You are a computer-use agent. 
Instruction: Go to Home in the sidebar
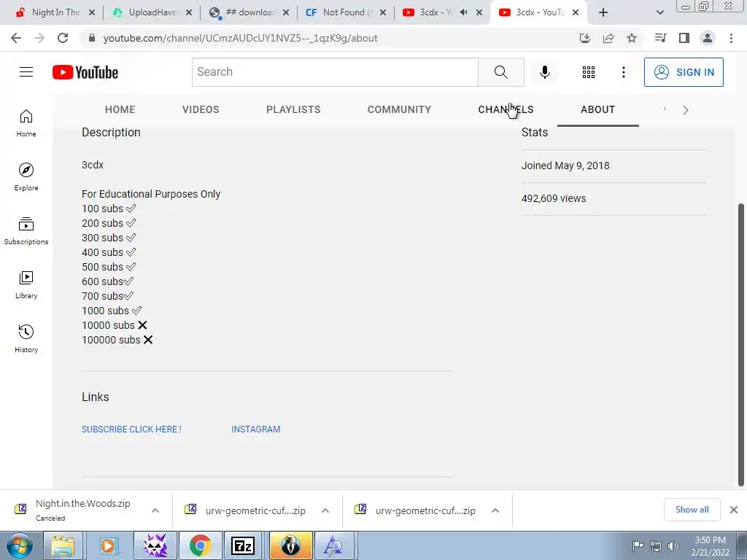coord(26,122)
